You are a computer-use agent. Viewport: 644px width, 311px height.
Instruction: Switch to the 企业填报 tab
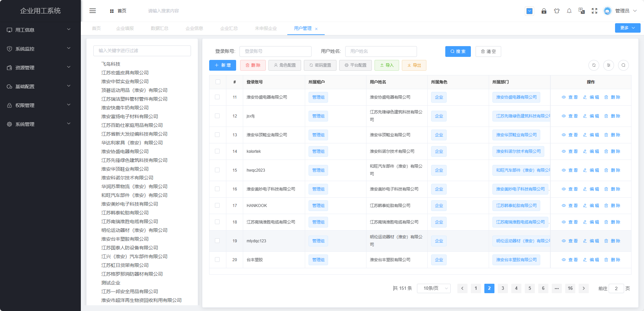pos(125,28)
